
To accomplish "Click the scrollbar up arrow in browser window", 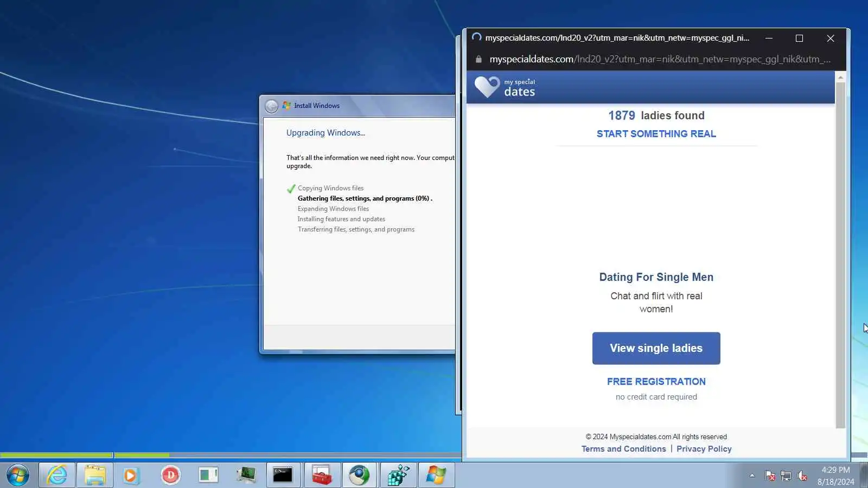I will click(840, 78).
